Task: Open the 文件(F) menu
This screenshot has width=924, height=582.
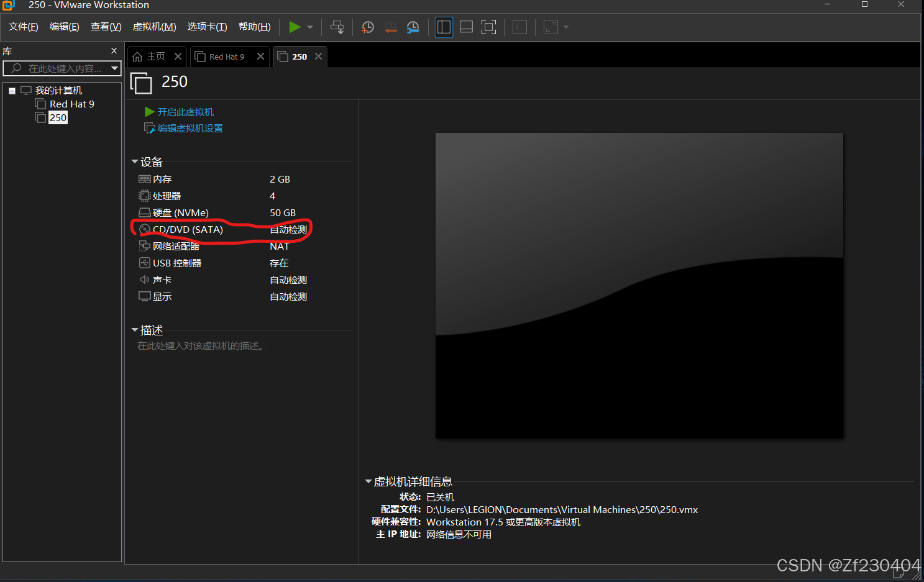Action: tap(23, 27)
